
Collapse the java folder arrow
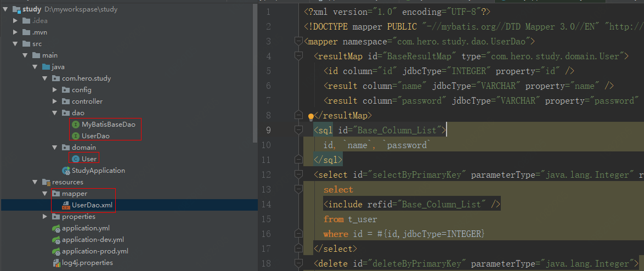point(35,66)
